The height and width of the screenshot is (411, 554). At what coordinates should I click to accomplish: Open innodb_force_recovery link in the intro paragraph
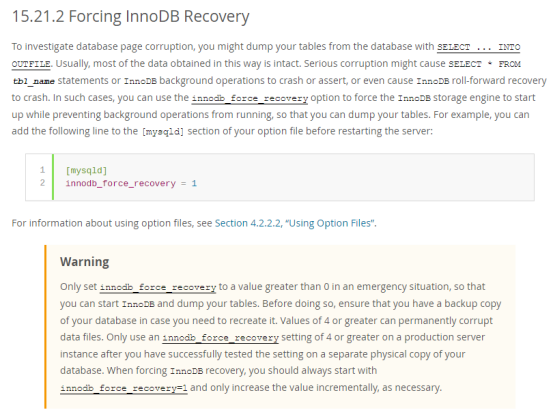tap(249, 98)
